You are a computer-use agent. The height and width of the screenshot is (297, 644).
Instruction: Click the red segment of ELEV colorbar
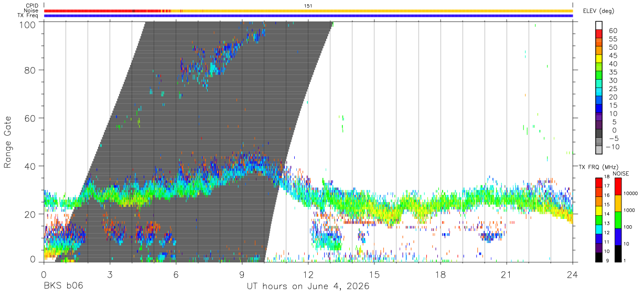tap(599, 34)
